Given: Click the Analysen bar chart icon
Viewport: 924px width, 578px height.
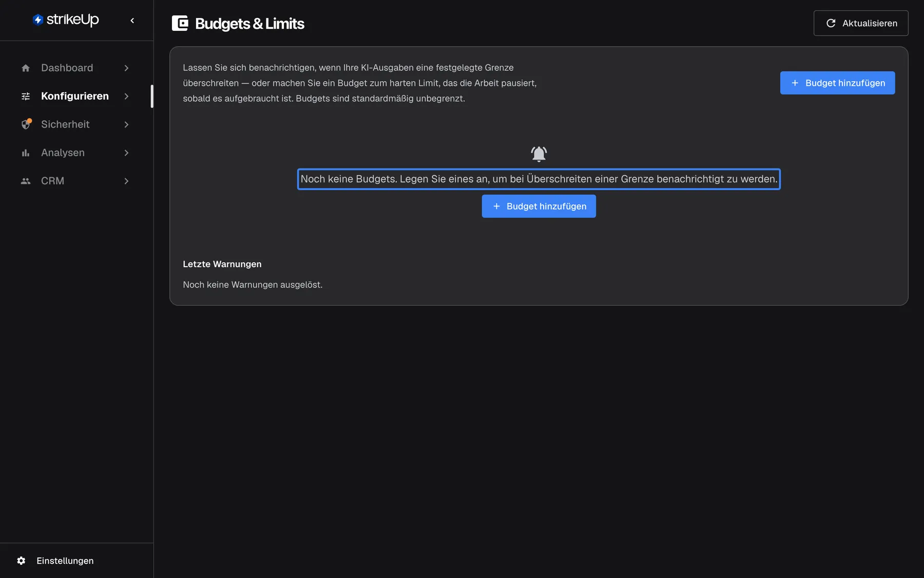Looking at the screenshot, I should coord(26,153).
